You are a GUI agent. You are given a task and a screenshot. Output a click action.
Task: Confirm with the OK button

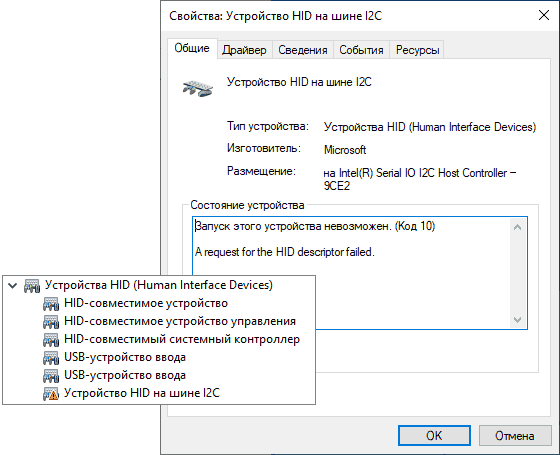click(x=434, y=435)
